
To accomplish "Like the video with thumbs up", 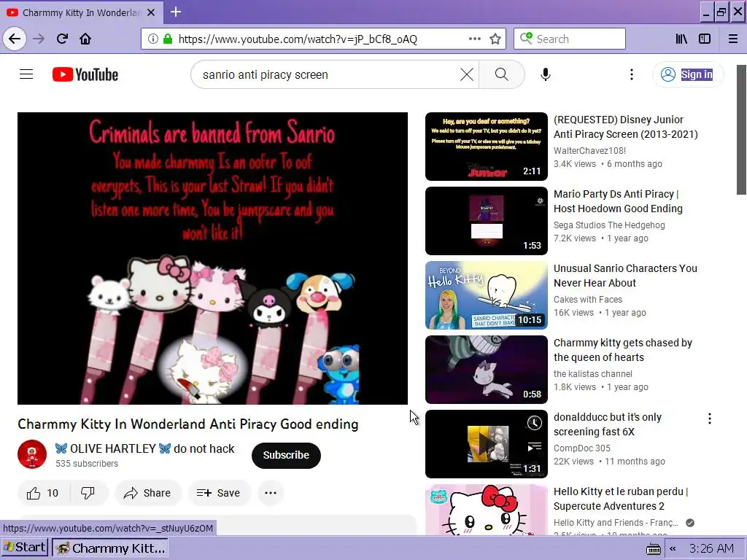I will 43,493.
